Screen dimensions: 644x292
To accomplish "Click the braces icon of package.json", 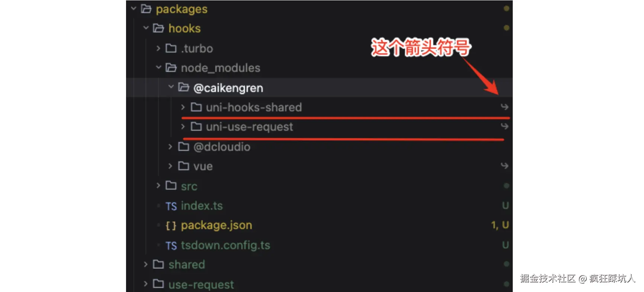I will click(x=171, y=226).
